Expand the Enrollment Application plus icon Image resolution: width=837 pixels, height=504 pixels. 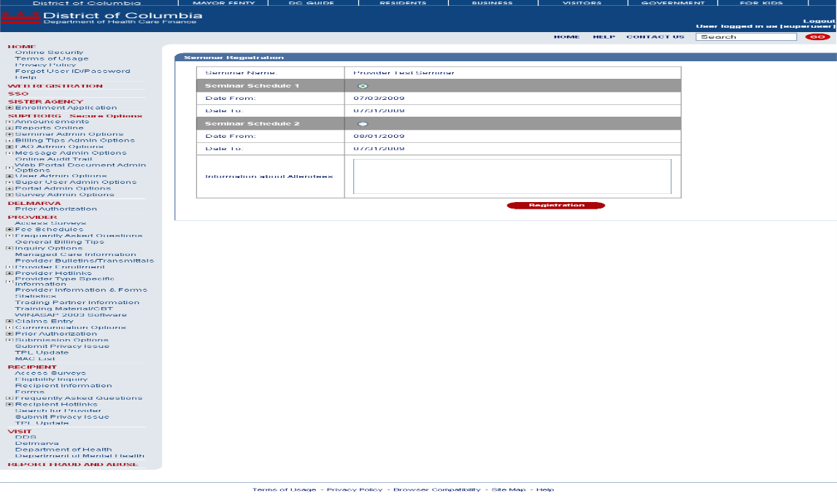[x=9, y=108]
